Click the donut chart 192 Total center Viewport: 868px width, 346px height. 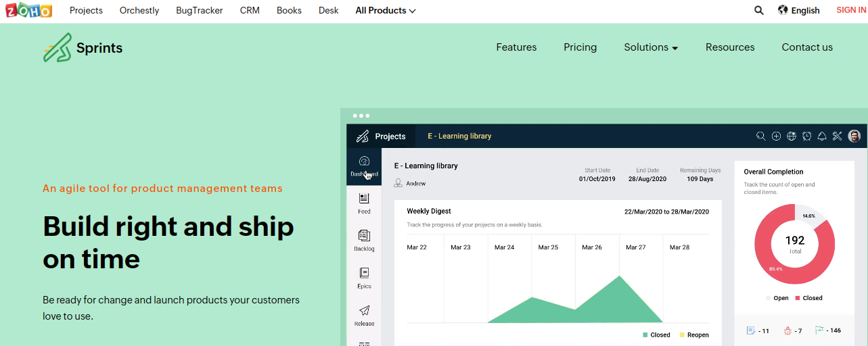[x=795, y=244]
